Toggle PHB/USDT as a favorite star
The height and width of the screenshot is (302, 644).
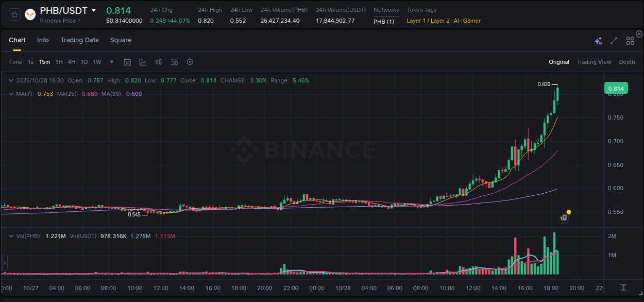[14, 14]
